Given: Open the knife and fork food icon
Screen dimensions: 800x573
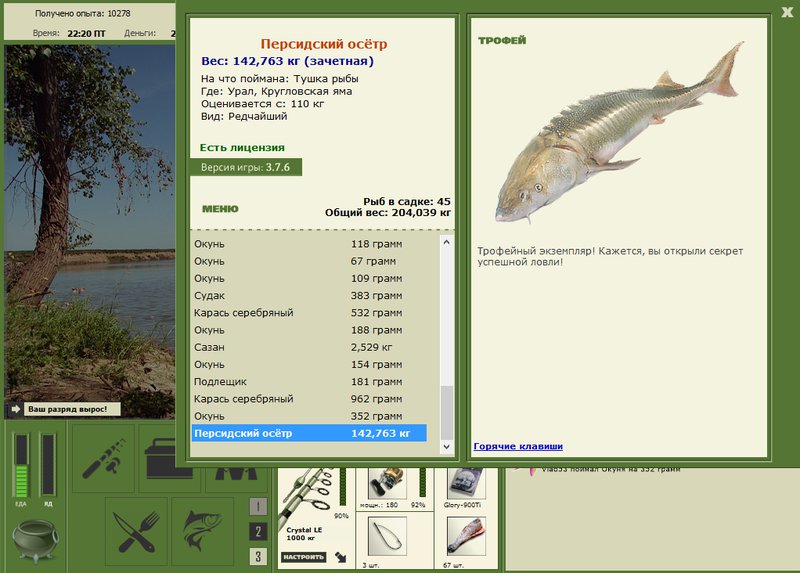Looking at the screenshot, I should [x=136, y=532].
